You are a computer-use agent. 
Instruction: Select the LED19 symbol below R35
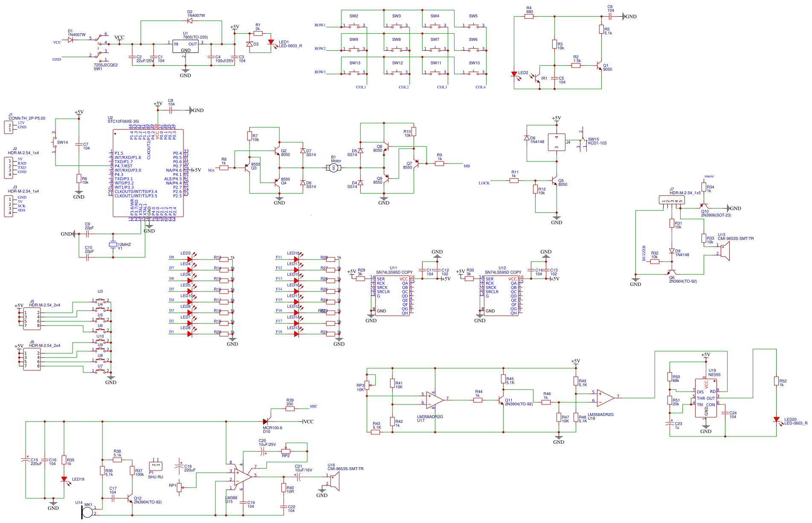click(64, 479)
